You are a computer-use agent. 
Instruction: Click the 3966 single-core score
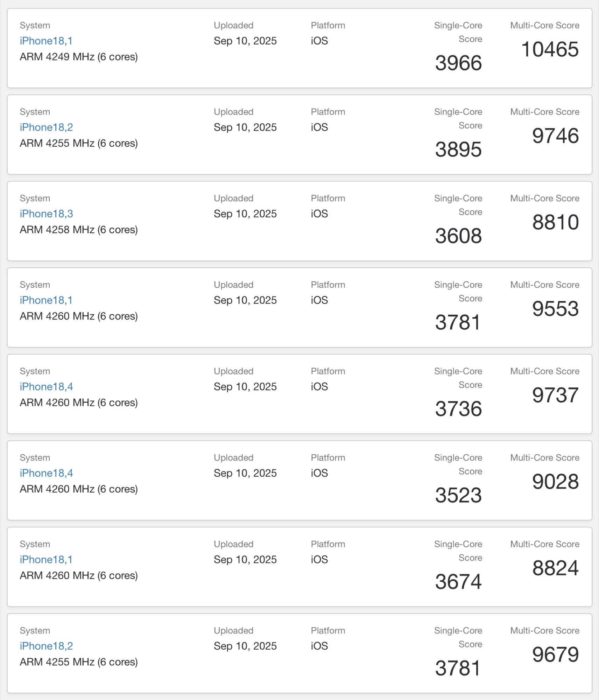pyautogui.click(x=458, y=63)
